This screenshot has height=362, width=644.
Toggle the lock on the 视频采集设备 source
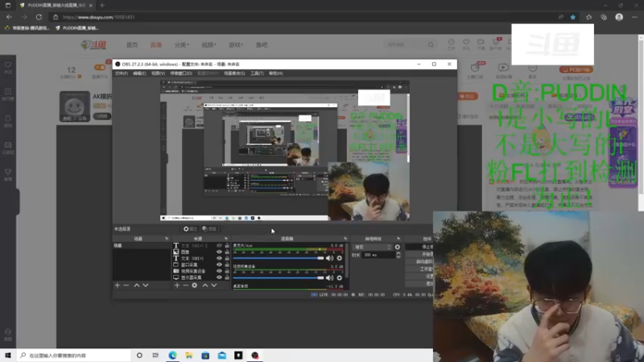tap(227, 271)
